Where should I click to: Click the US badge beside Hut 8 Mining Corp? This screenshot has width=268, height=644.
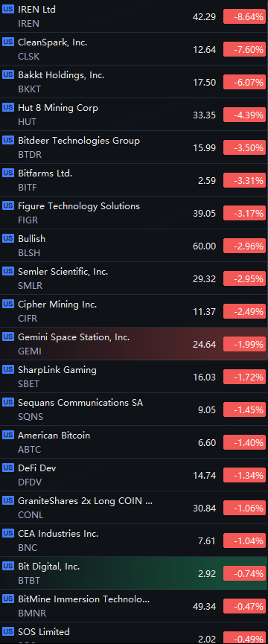pos(7,108)
